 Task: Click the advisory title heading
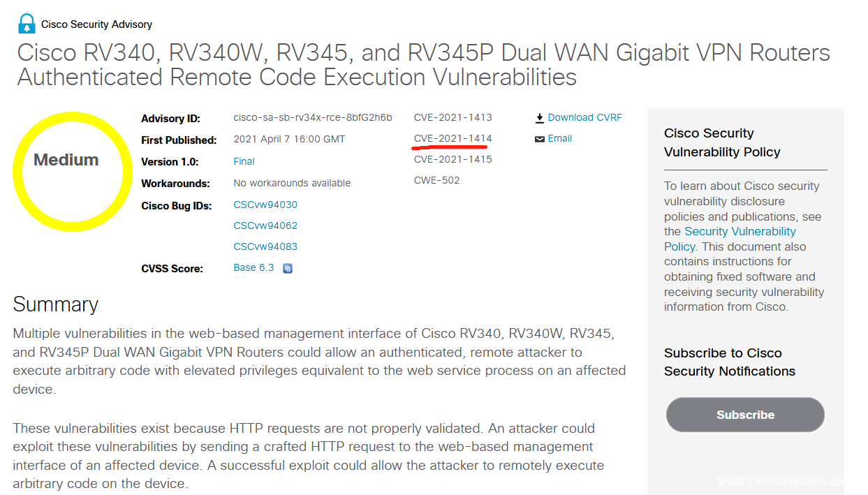(x=423, y=64)
